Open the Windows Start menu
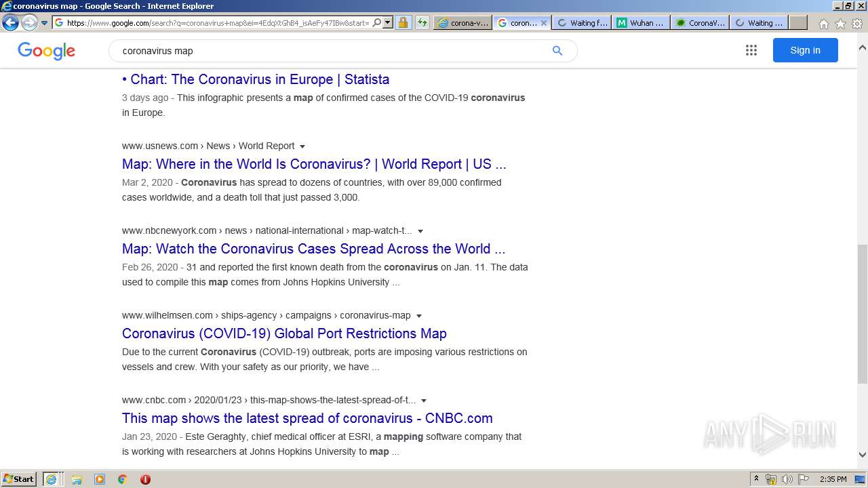 [18, 479]
